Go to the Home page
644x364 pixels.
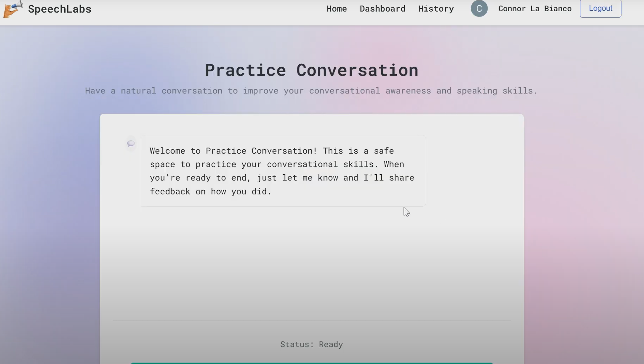pos(337,9)
